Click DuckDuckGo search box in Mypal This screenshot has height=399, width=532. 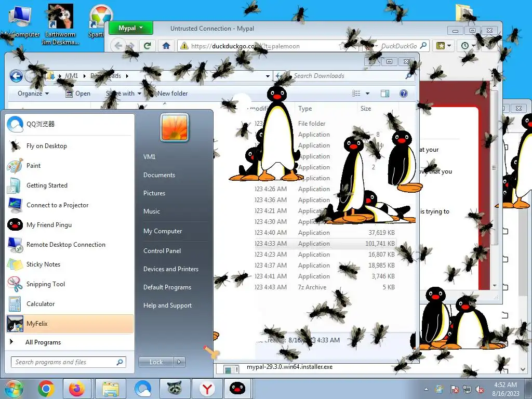398,46
